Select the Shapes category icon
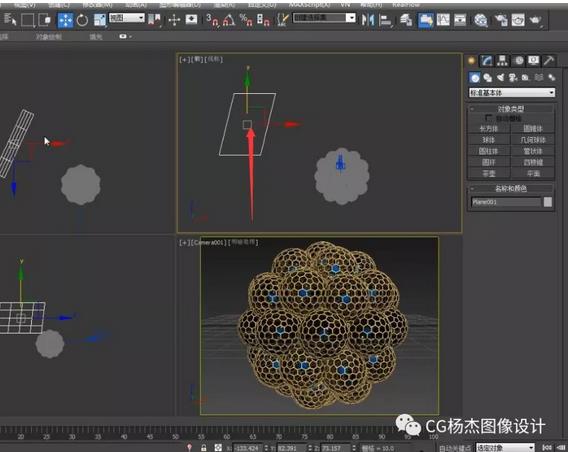 [488, 78]
